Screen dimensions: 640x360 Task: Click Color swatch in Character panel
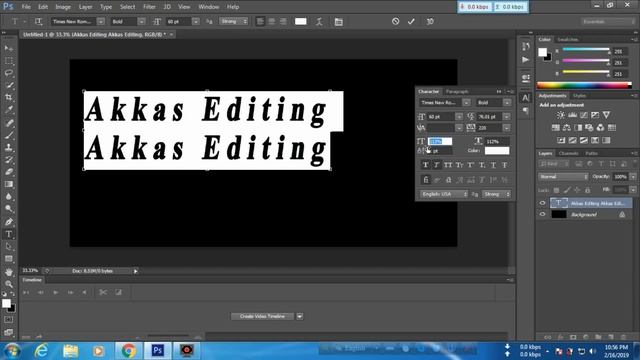point(497,151)
